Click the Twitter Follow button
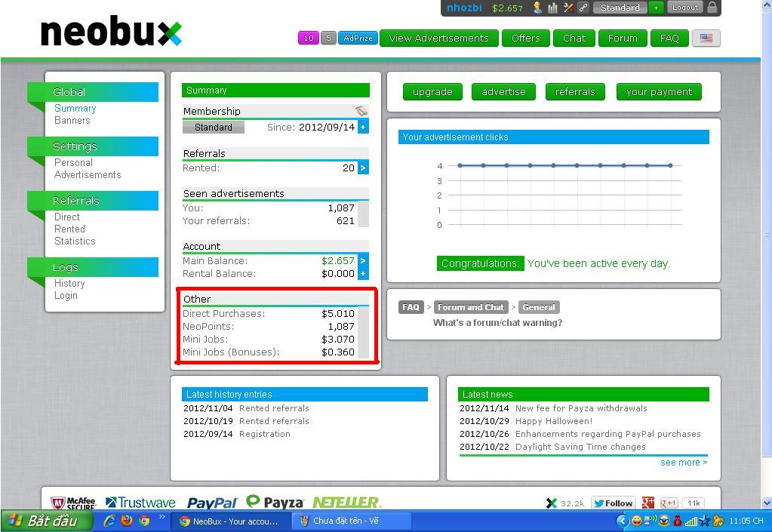This screenshot has height=532, width=772. click(x=613, y=503)
